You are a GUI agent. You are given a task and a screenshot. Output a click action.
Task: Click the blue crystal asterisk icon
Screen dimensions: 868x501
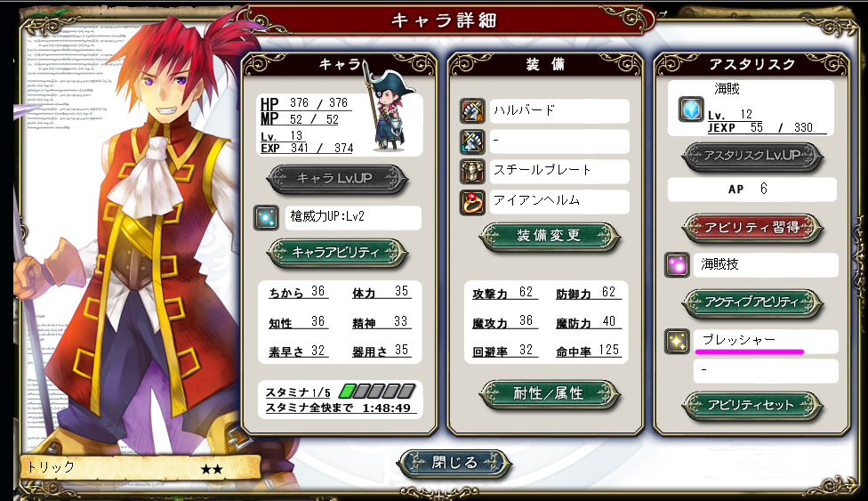pos(691,109)
